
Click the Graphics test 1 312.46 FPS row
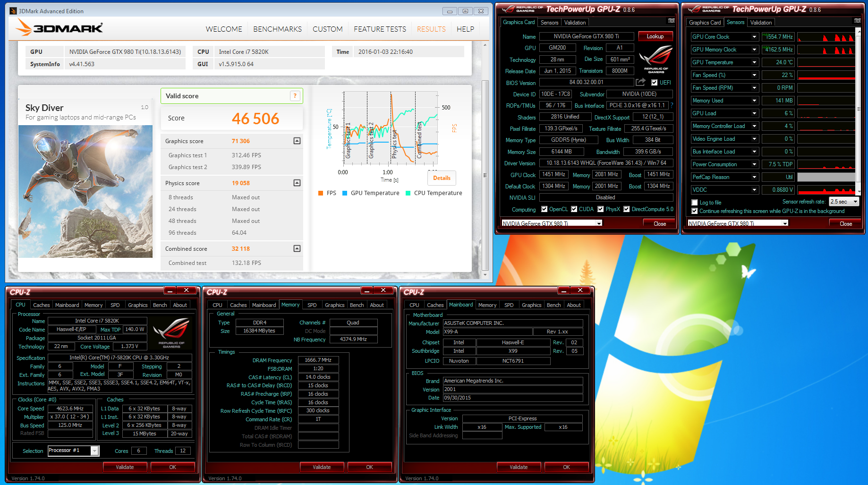[231, 155]
